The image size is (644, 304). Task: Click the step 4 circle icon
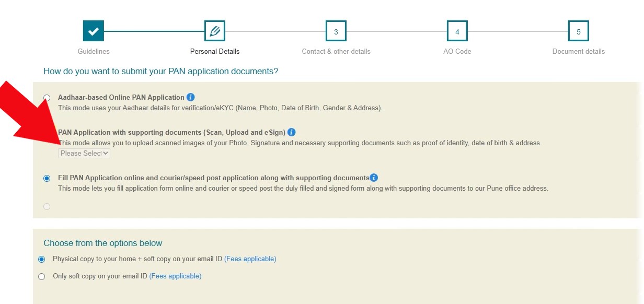click(457, 31)
